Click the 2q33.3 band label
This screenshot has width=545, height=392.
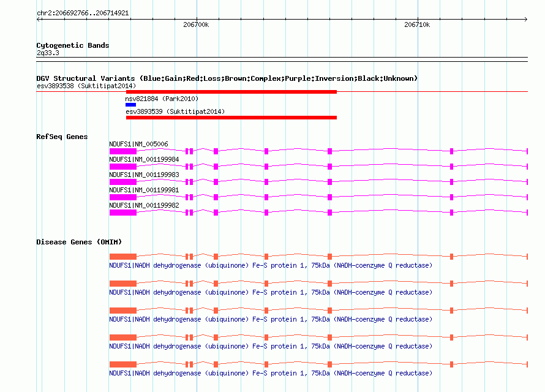pos(48,53)
